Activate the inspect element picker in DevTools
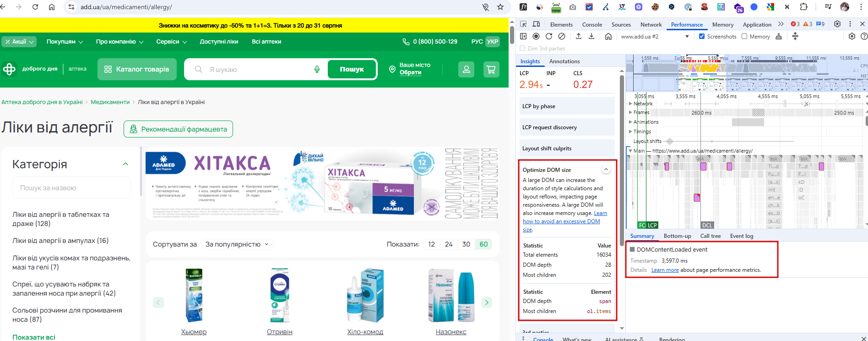Screen dimensions: 868x341 (523, 24)
